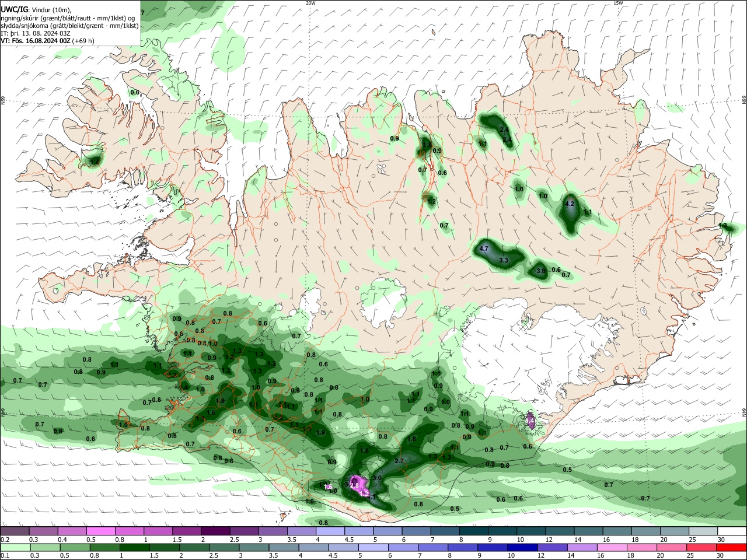
Task: Click the 2.7 precipitation value on map
Action: (x=399, y=461)
